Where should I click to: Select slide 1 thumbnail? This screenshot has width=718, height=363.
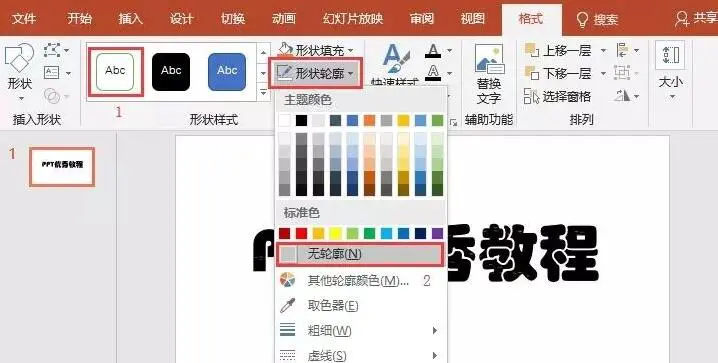pyautogui.click(x=62, y=167)
